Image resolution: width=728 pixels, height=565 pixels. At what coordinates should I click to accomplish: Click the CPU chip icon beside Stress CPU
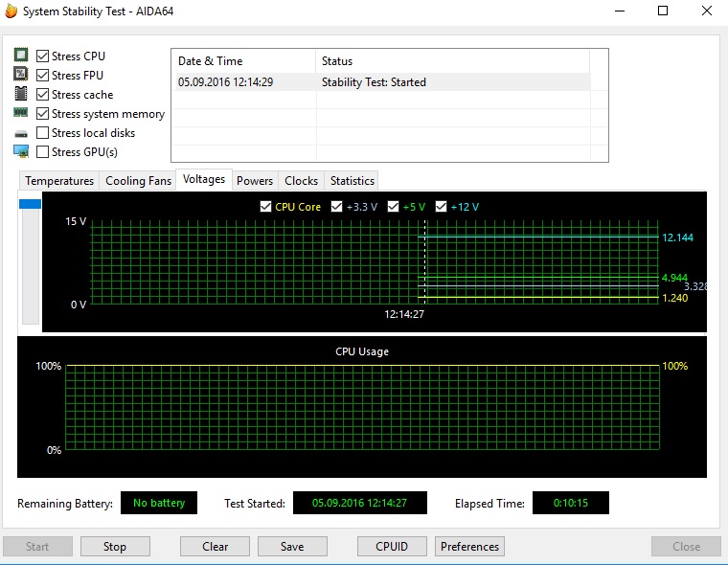coord(21,55)
